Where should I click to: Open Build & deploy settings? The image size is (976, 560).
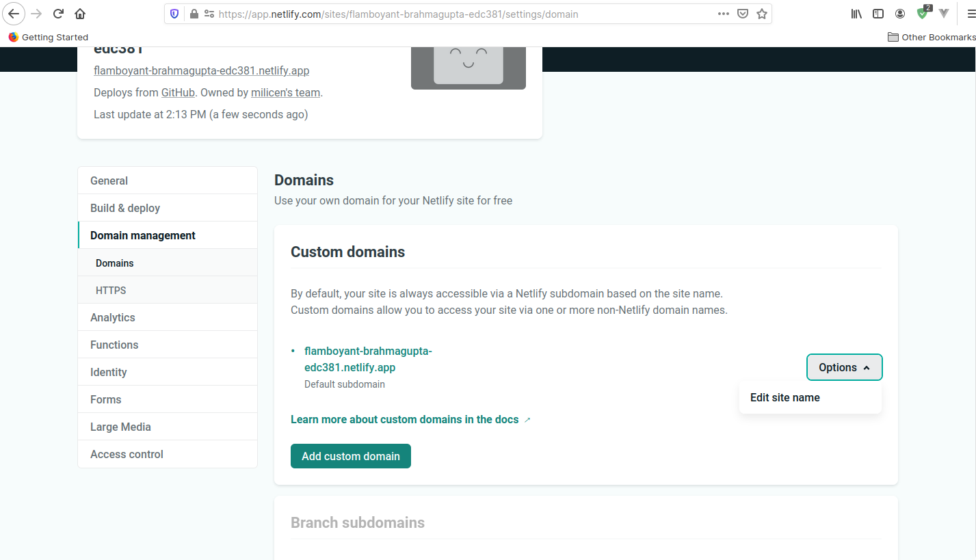coord(168,208)
